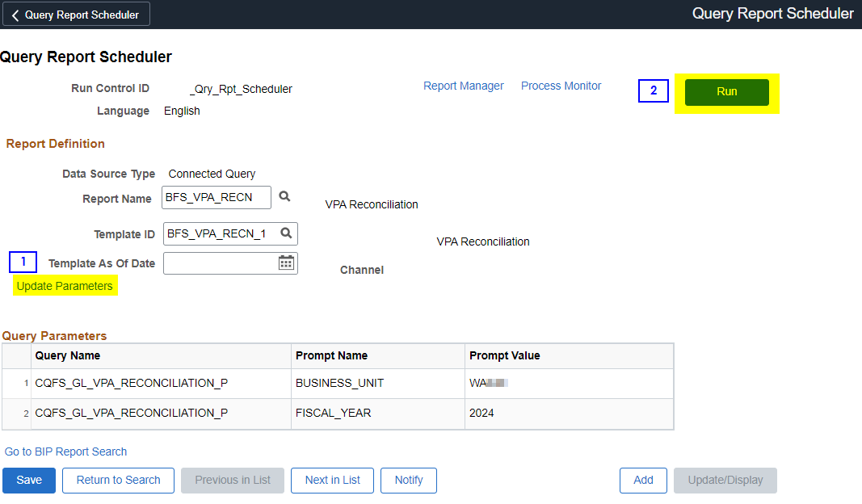This screenshot has height=504, width=862.
Task: Open Report Name lookup magnifier
Action: pyautogui.click(x=284, y=196)
